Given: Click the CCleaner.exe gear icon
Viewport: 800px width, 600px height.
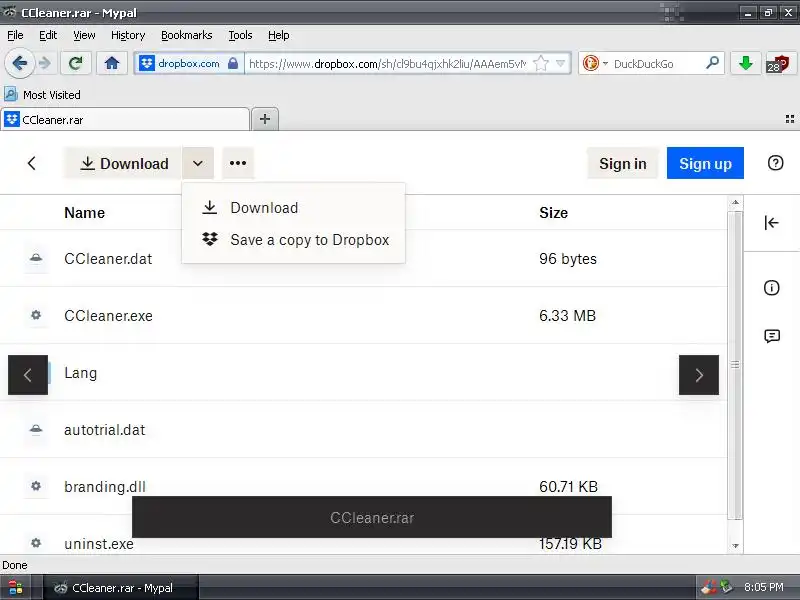Looking at the screenshot, I should [x=36, y=315].
